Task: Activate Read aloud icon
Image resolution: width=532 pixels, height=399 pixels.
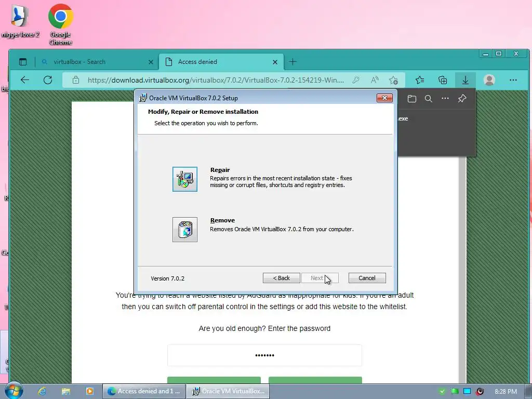Action: click(375, 80)
